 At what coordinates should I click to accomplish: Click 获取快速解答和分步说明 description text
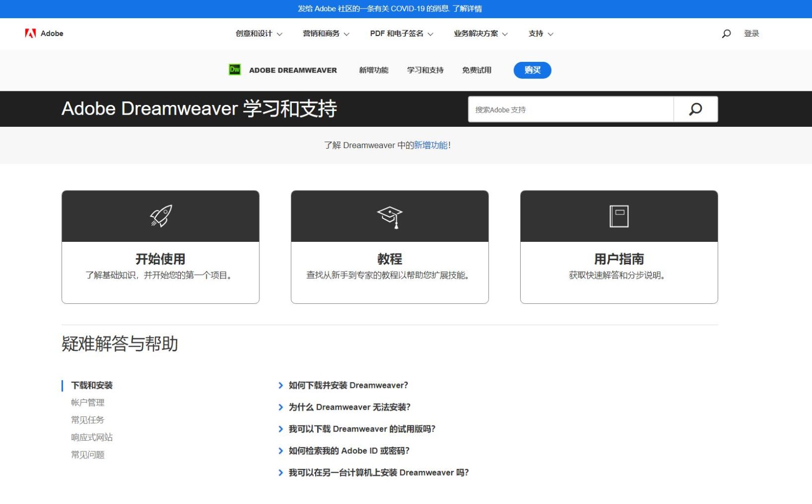[618, 275]
